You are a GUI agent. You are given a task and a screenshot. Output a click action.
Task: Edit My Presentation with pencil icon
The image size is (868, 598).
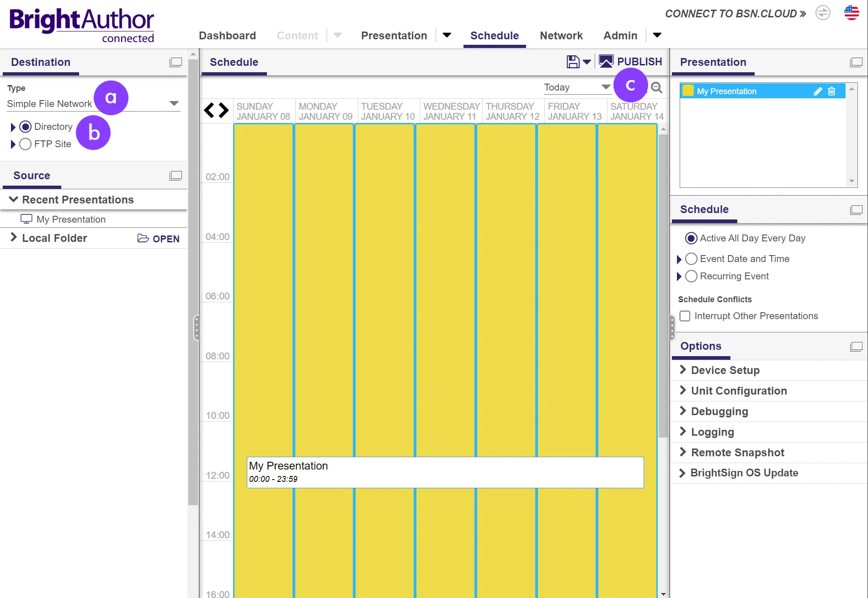click(818, 91)
